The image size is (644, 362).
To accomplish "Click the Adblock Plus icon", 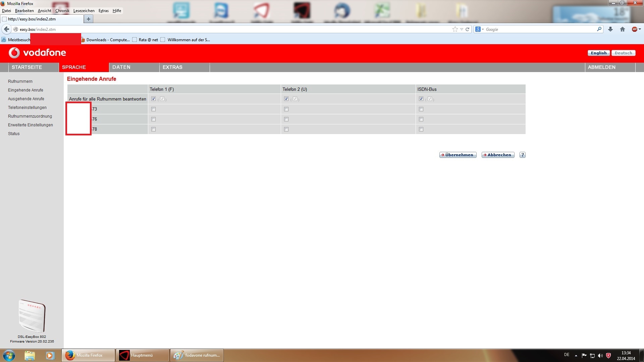I will 634,29.
